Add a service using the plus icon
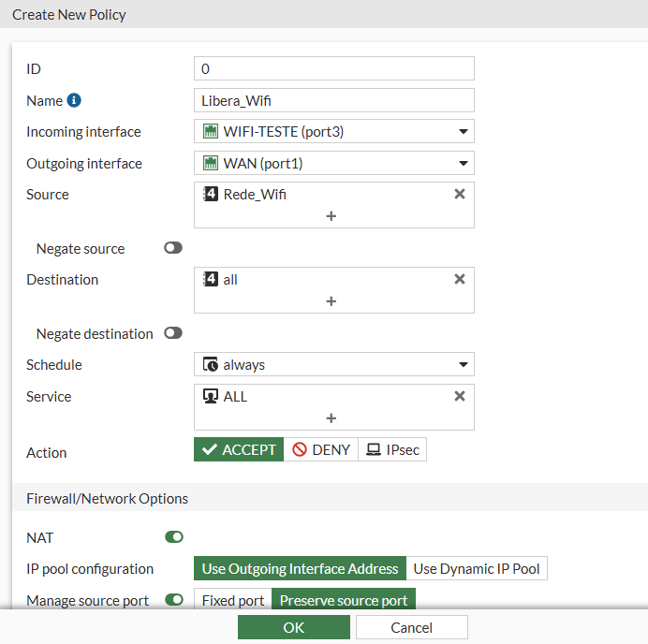 331,418
